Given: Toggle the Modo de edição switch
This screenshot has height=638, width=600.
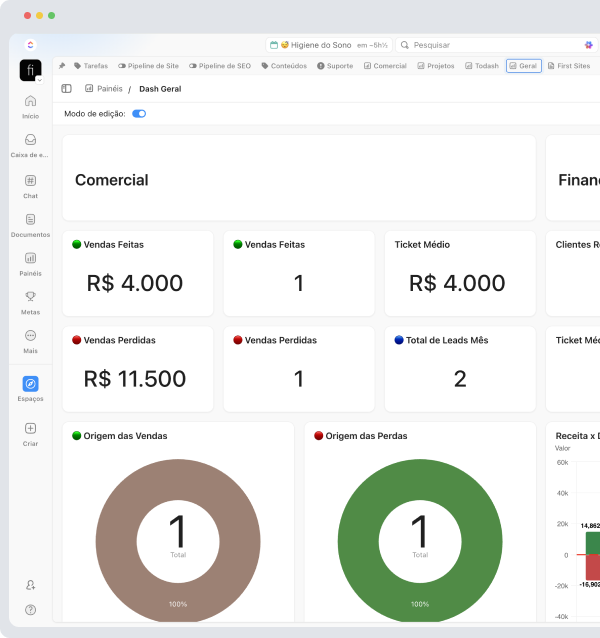Looking at the screenshot, I should pyautogui.click(x=139, y=114).
